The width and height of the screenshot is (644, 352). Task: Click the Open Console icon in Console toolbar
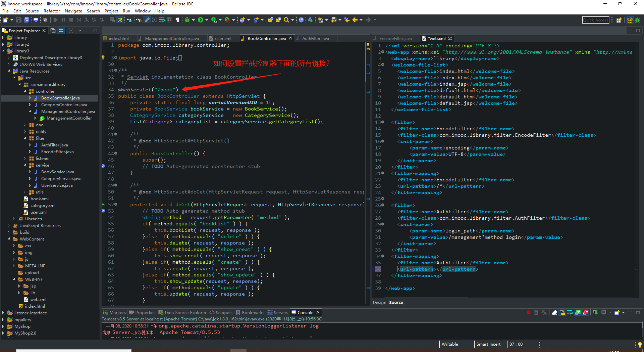click(x=617, y=312)
